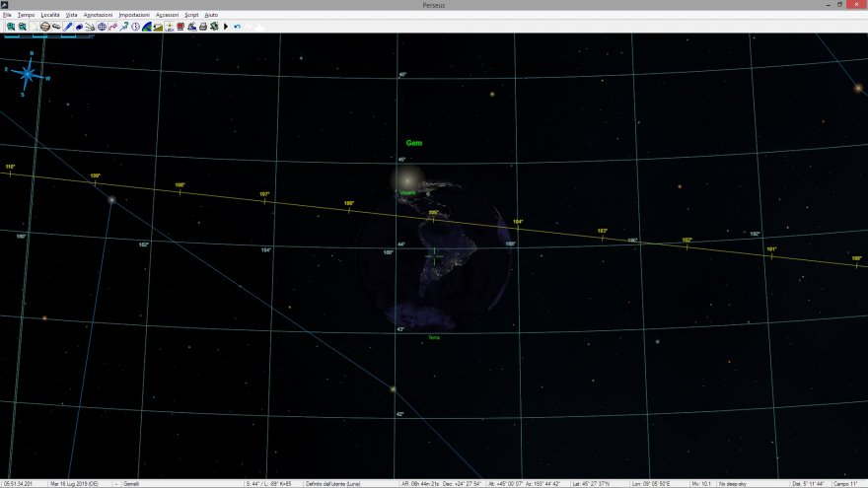868x488 pixels.
Task: Click the red monitor toolbar icon
Action: (180, 27)
